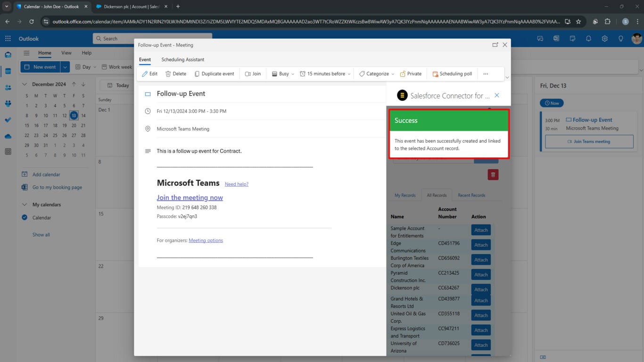Open the notifications bell icon

point(588,39)
